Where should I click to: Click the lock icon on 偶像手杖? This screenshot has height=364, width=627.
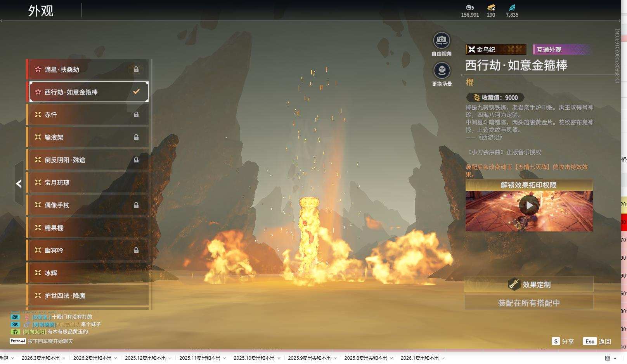[136, 205]
